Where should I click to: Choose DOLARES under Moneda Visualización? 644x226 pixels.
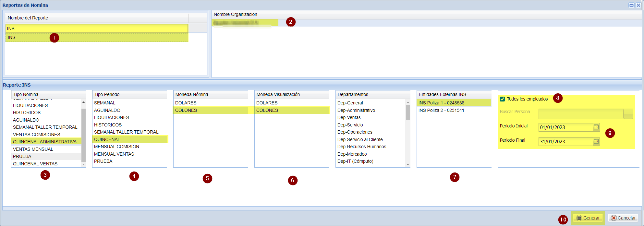(292, 103)
